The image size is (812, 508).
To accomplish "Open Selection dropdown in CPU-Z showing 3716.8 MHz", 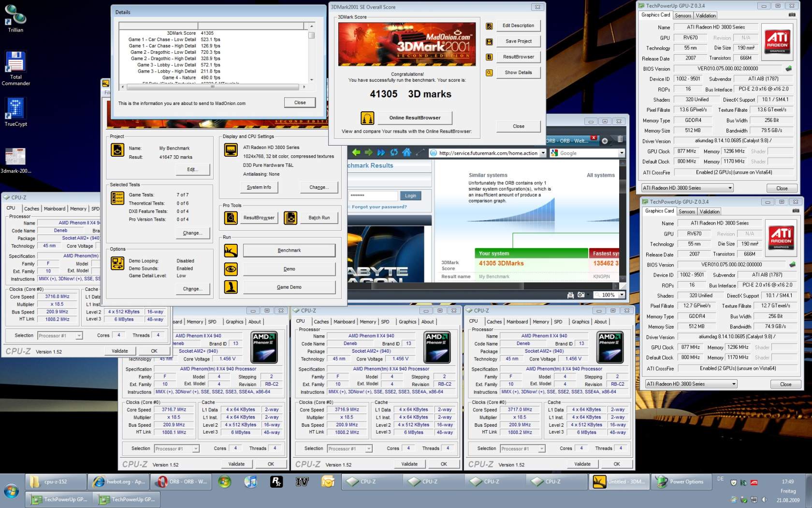I will pos(60,335).
